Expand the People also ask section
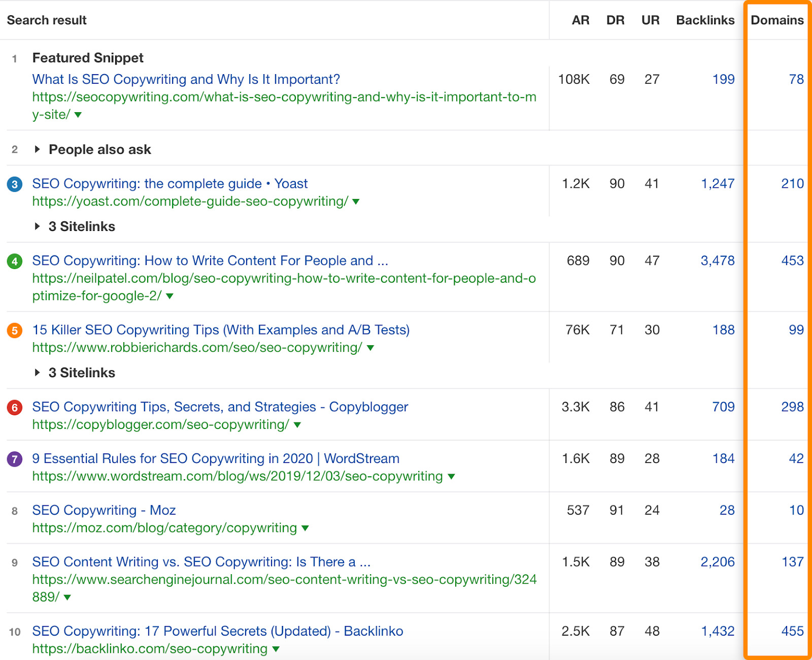The height and width of the screenshot is (660, 812). pos(37,149)
